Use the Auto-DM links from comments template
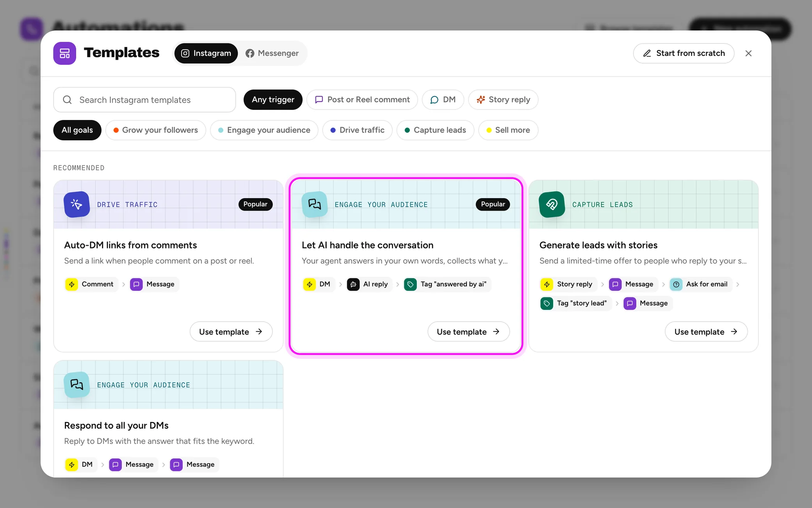This screenshot has width=812, height=508. [x=231, y=332]
